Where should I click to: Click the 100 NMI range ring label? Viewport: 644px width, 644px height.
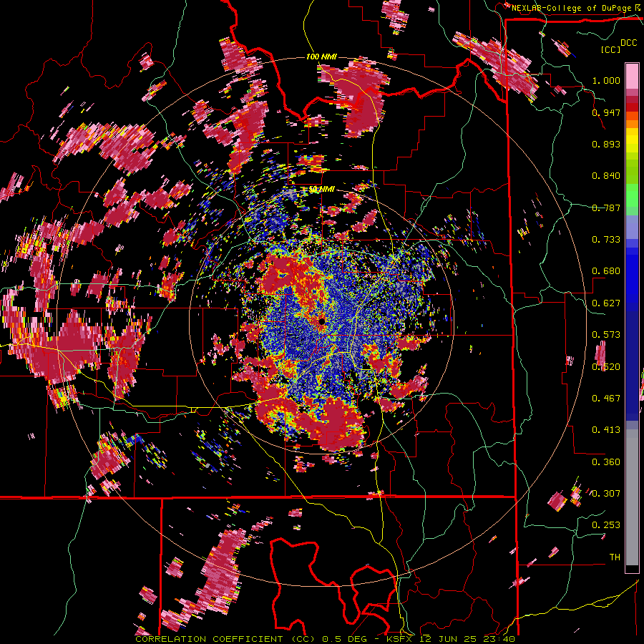coord(321,57)
